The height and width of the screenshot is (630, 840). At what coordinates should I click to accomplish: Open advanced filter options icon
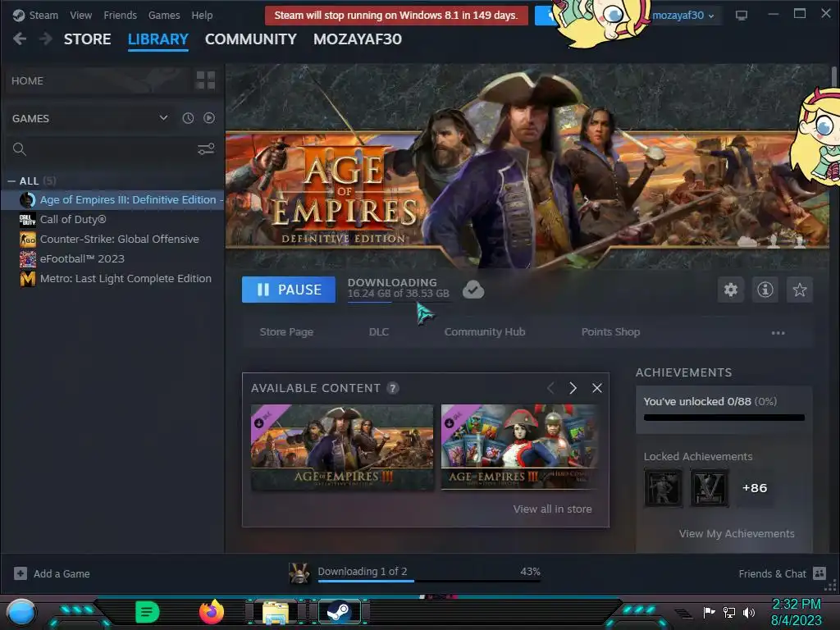coord(206,149)
